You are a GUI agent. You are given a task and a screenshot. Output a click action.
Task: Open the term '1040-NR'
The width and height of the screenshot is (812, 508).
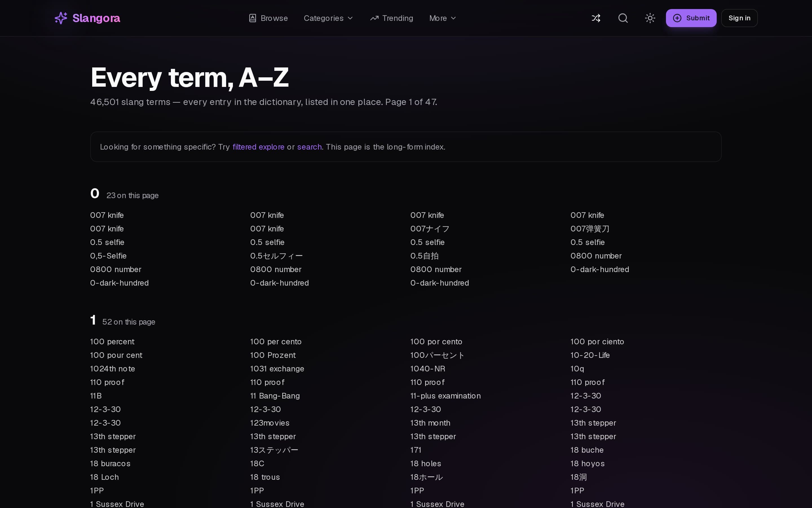(x=428, y=369)
